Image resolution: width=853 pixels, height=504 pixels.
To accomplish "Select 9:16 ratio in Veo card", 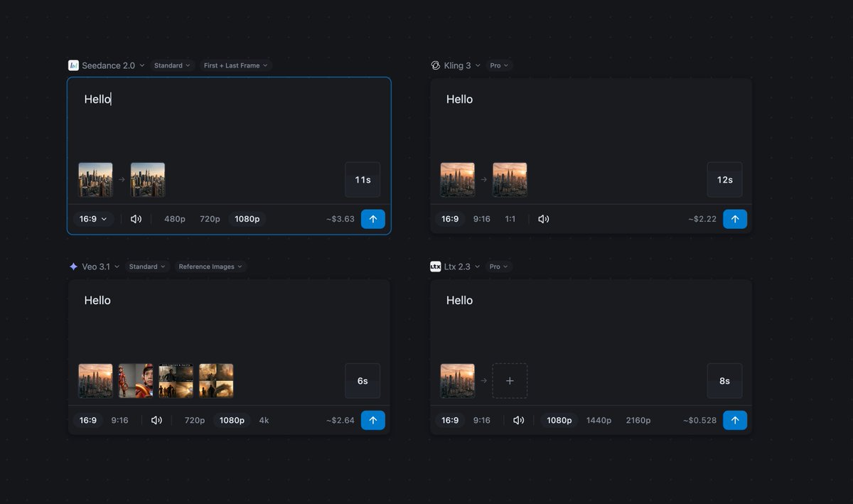I will (x=120, y=420).
